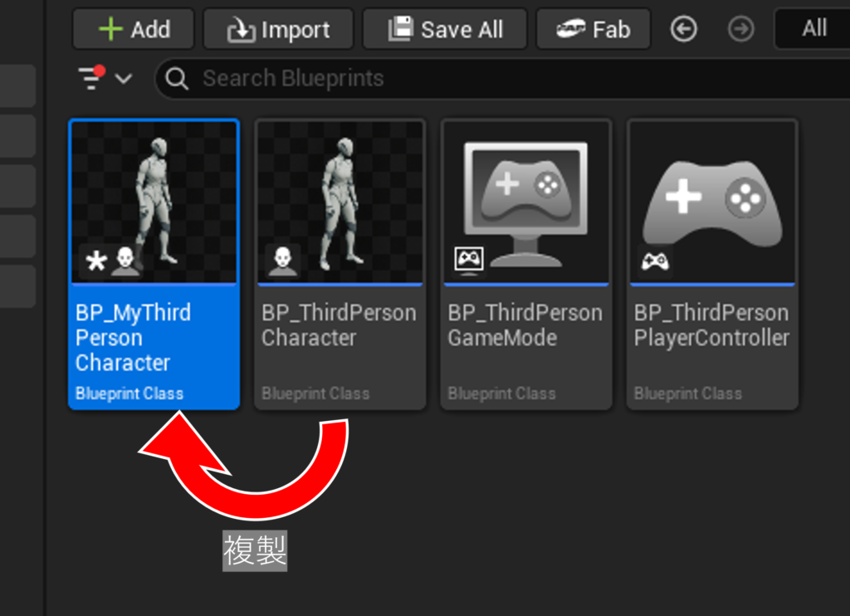Click the green plus Add button
Screen dimensions: 850x616
click(x=133, y=30)
